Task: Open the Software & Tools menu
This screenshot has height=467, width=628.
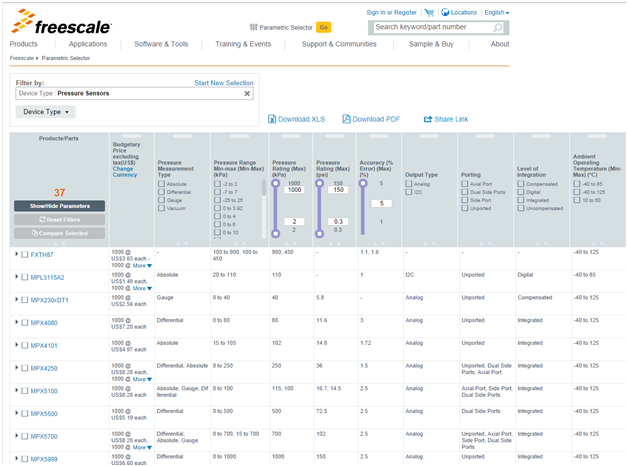Action: [x=161, y=44]
